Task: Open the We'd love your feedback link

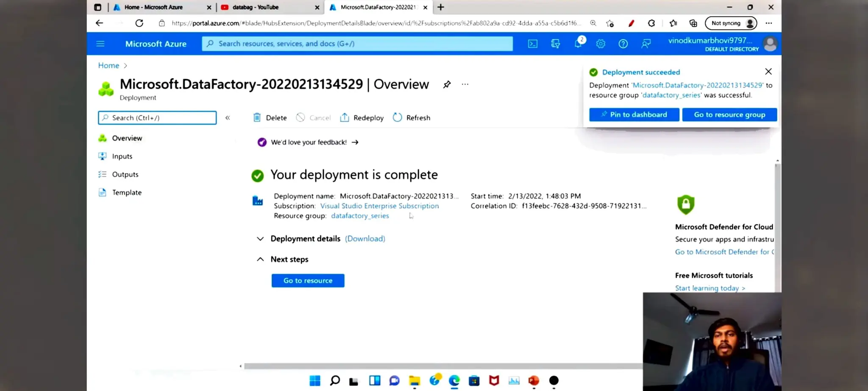Action: pos(309,142)
